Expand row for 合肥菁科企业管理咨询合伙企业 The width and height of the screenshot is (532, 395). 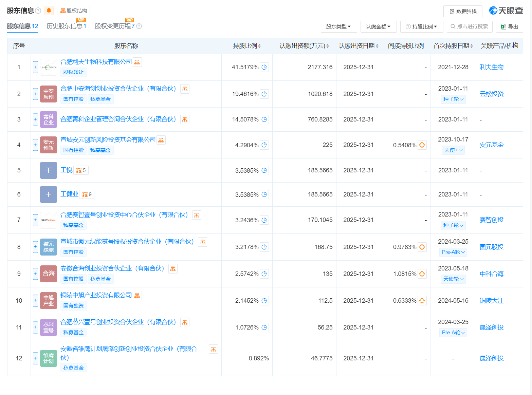click(x=35, y=119)
